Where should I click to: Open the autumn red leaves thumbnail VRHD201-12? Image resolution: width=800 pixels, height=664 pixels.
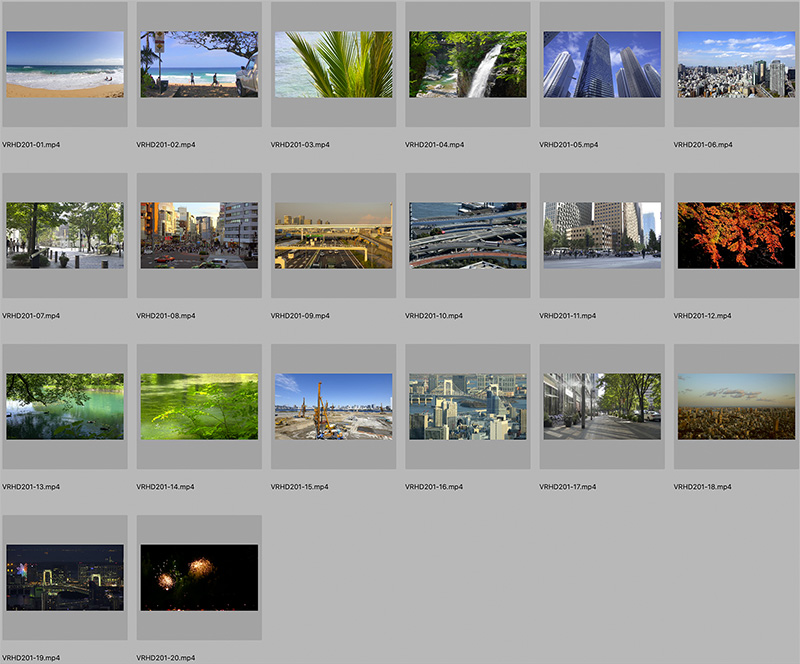(736, 235)
